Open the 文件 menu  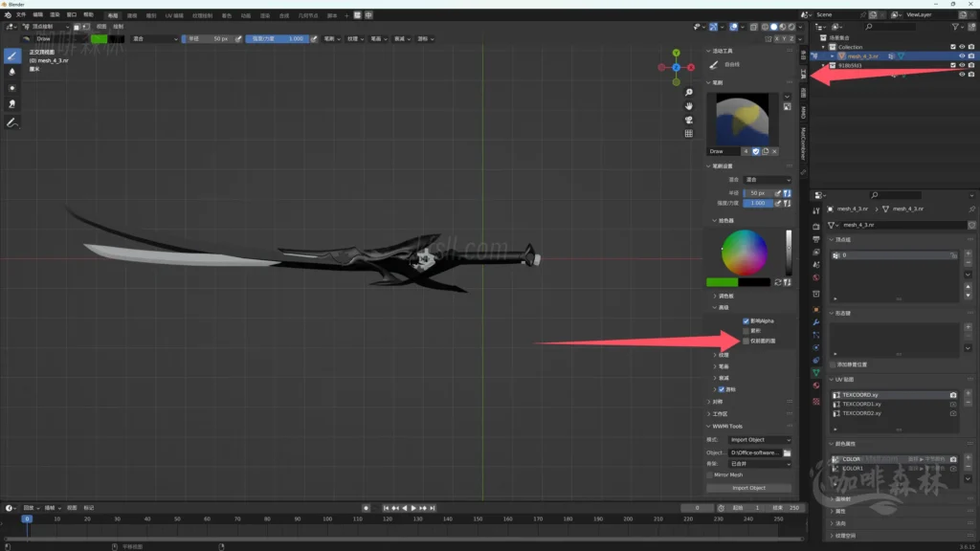tap(22, 15)
